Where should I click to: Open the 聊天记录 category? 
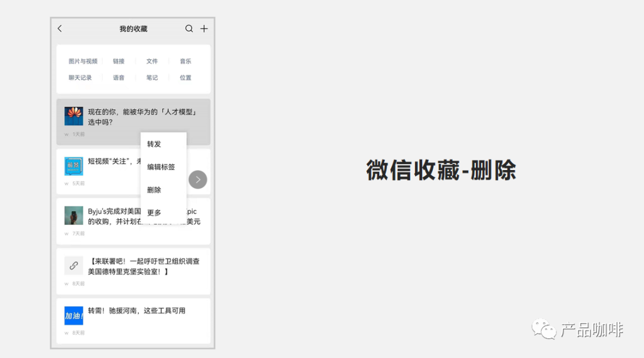click(80, 78)
